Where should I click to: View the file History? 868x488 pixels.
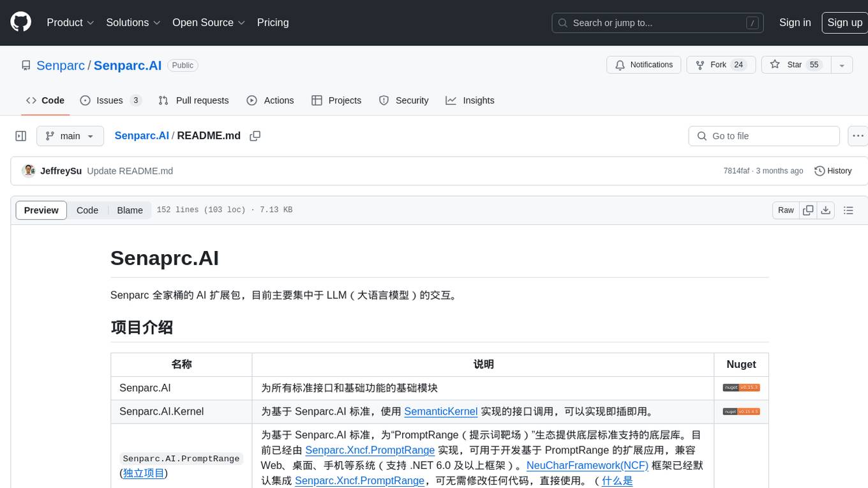[833, 171]
